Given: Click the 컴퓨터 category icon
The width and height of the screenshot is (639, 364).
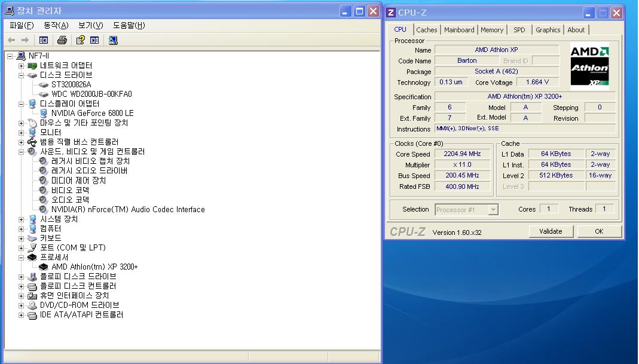Looking at the screenshot, I should [32, 229].
